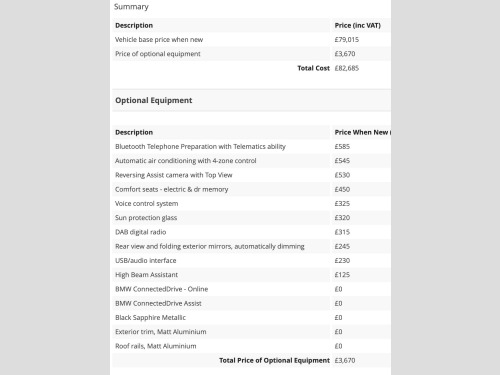500x375 pixels.
Task: Click the Price When New column header
Action: [x=363, y=132]
